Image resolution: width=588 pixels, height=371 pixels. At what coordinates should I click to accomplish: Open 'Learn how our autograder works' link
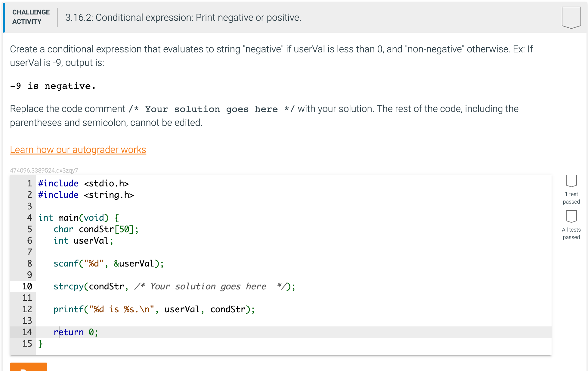tap(78, 150)
